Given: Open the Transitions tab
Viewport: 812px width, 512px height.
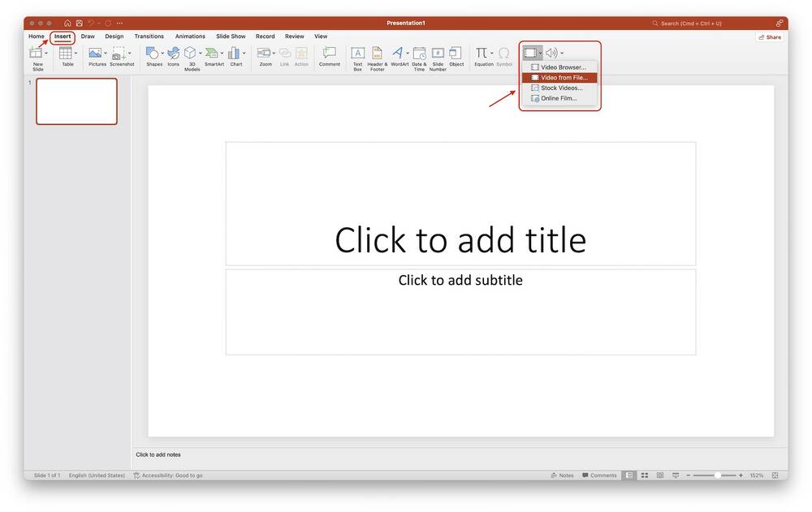Looking at the screenshot, I should [149, 37].
